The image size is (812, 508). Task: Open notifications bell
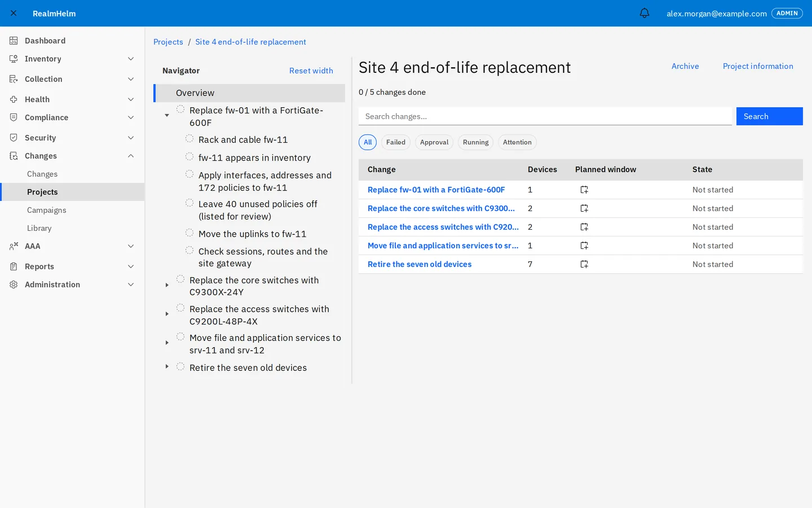[645, 13]
